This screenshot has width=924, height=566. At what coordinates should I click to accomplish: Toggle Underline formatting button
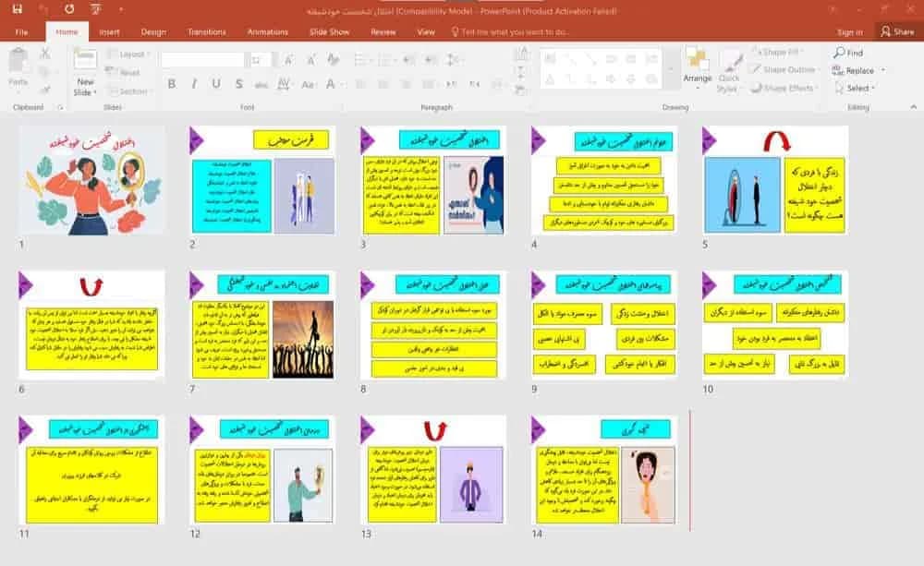coord(216,84)
